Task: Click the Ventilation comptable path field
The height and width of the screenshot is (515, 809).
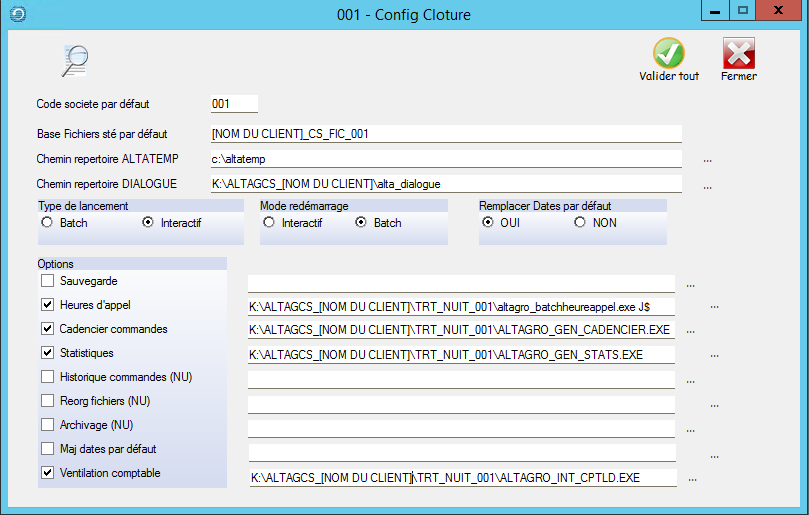Action: (462, 478)
